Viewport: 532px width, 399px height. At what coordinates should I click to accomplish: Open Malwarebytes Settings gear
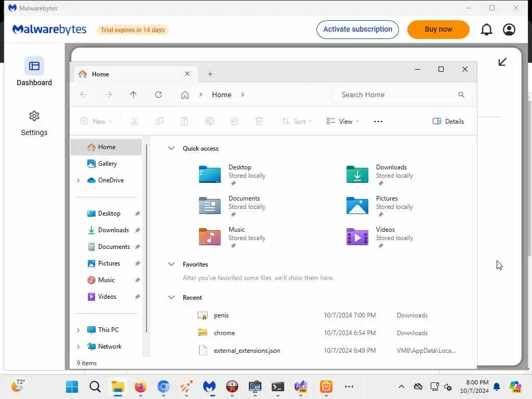[x=34, y=124]
